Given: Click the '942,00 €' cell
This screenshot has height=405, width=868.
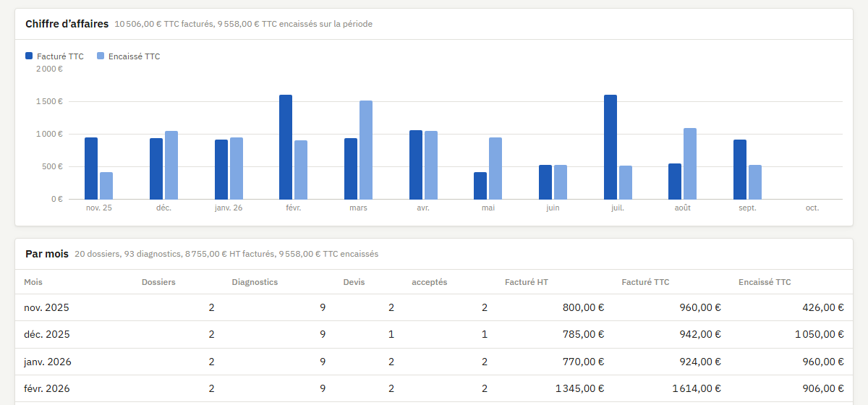Looking at the screenshot, I should [700, 335].
